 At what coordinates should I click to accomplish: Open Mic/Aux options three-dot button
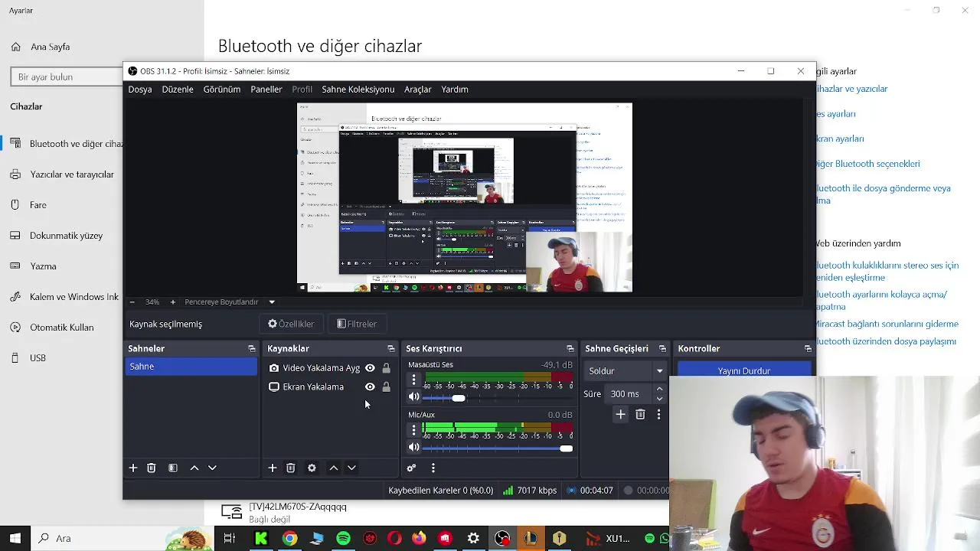(413, 430)
